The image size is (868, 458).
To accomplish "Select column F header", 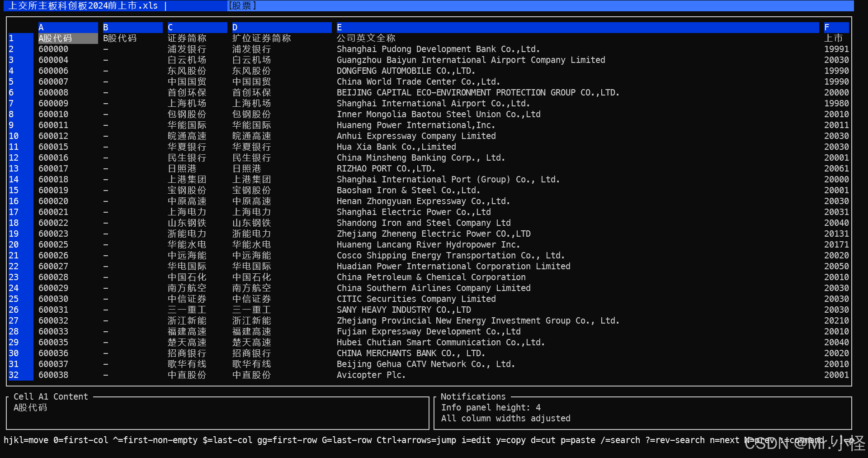I will [x=836, y=27].
